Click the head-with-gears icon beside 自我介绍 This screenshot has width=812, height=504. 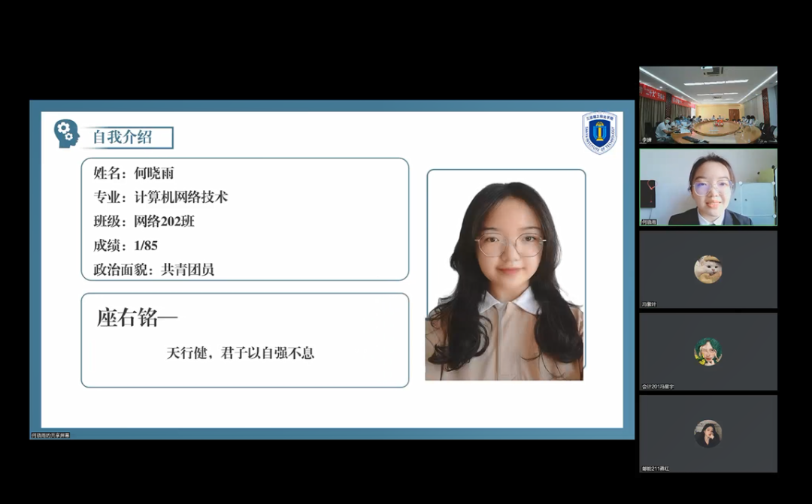66,134
